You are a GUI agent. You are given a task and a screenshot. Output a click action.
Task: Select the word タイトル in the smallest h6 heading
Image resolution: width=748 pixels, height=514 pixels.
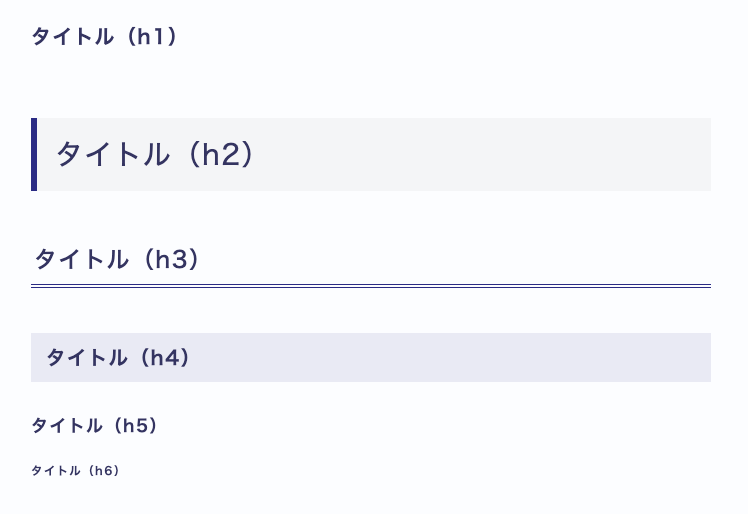[56, 471]
